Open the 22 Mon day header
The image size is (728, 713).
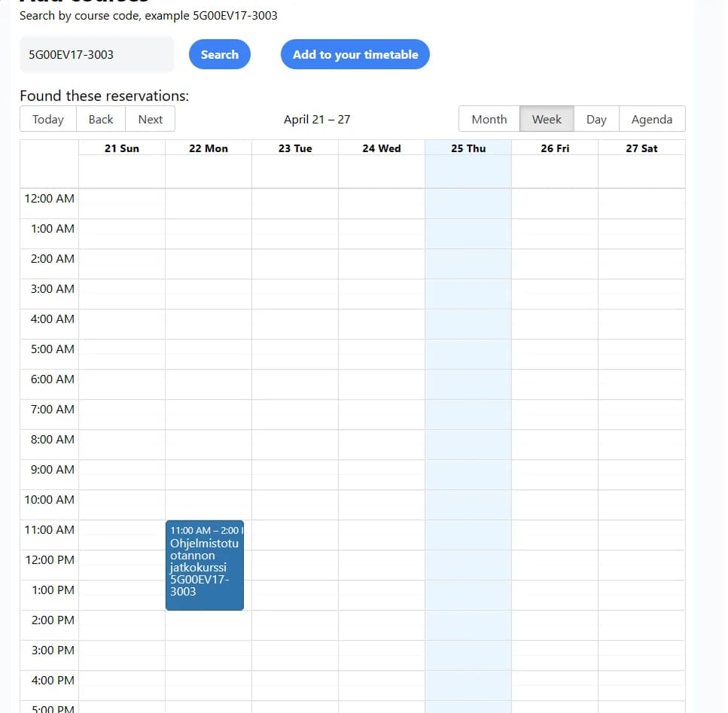(209, 148)
